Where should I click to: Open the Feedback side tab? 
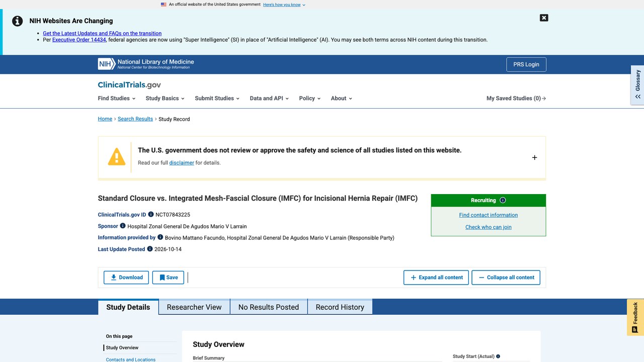[635, 317]
